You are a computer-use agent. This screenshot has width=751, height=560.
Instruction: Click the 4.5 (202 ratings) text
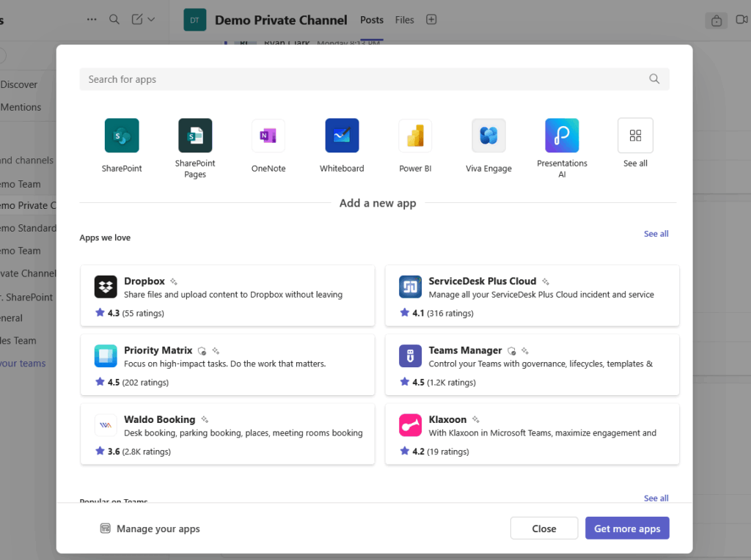(x=138, y=383)
